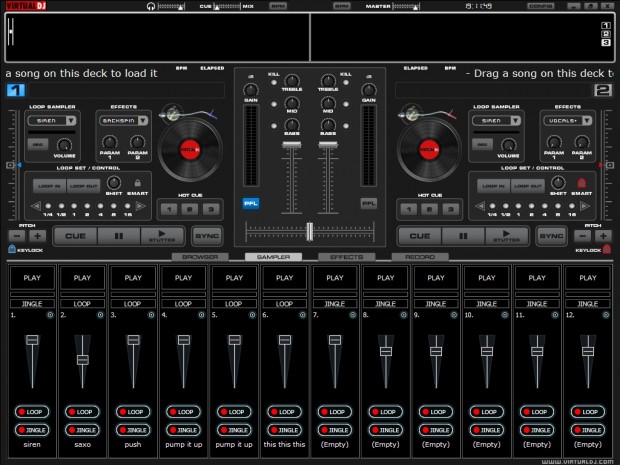Play the this this this sample
620x465 pixels.
click(x=284, y=278)
